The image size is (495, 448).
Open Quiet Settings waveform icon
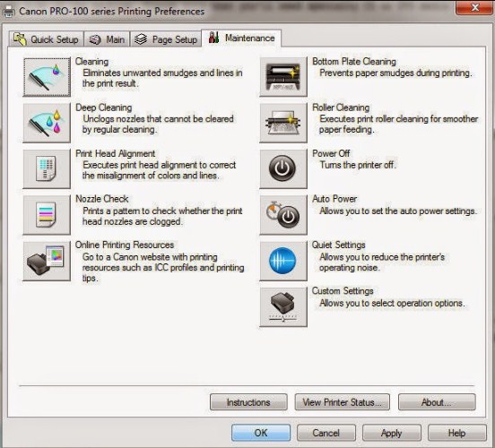coord(283,261)
